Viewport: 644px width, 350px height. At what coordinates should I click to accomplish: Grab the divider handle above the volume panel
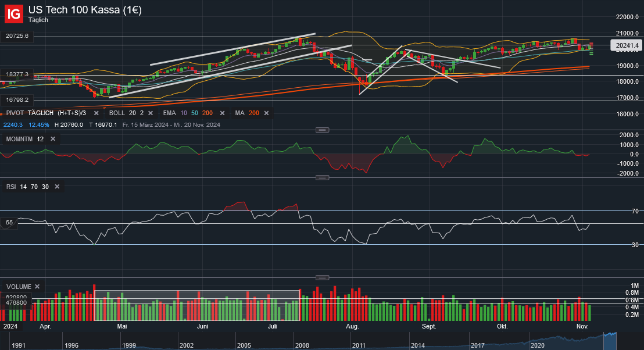(x=322, y=277)
